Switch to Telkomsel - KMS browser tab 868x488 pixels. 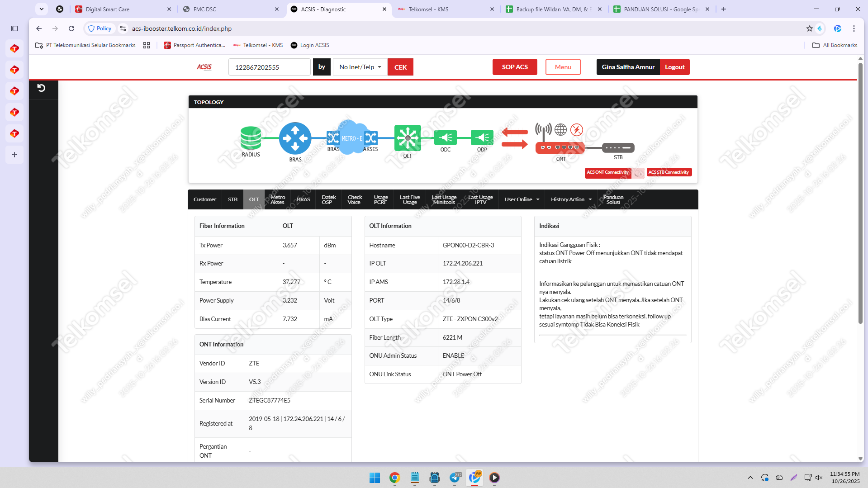445,9
